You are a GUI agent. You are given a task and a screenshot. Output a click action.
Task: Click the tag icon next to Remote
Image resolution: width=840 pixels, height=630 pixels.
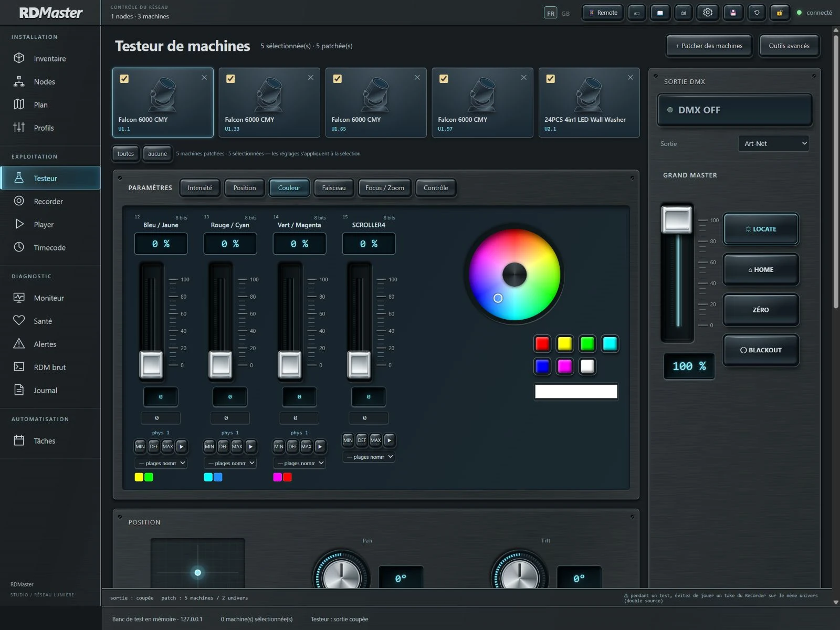[637, 13]
